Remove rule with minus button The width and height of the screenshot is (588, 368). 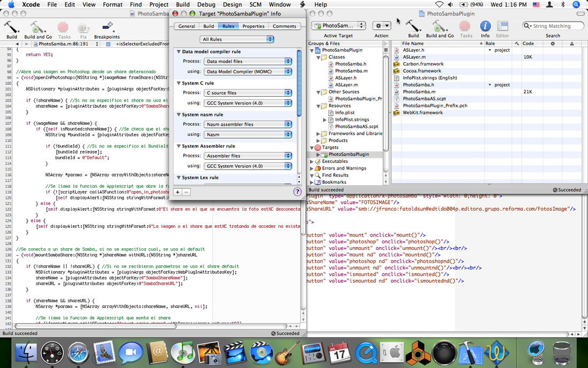click(186, 191)
